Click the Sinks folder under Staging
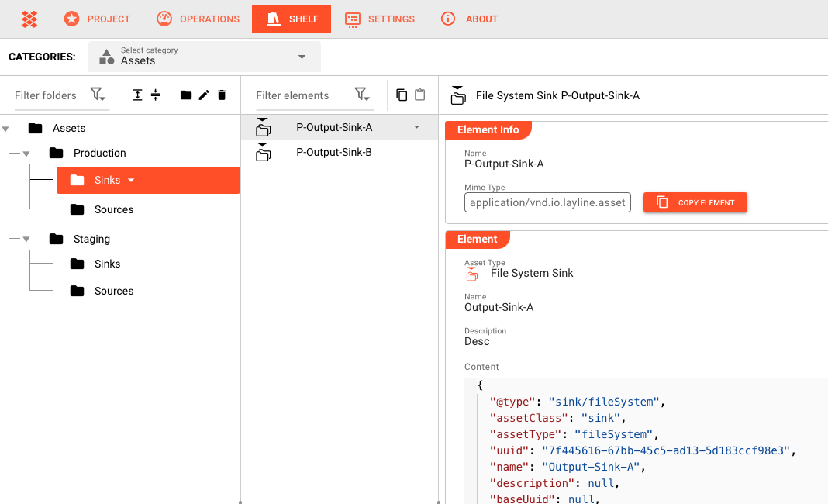Viewport: 828px width, 504px height. (x=108, y=264)
